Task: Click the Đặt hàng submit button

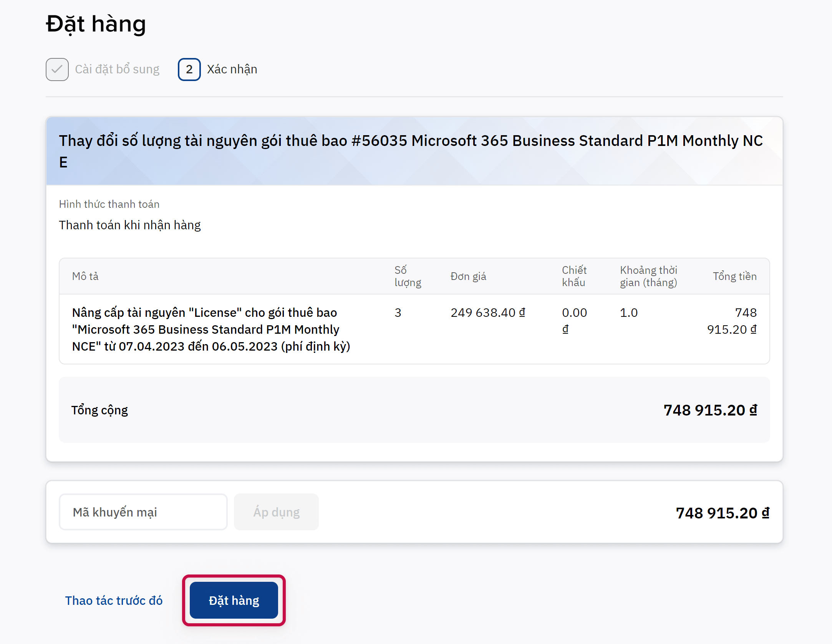Action: coord(234,600)
